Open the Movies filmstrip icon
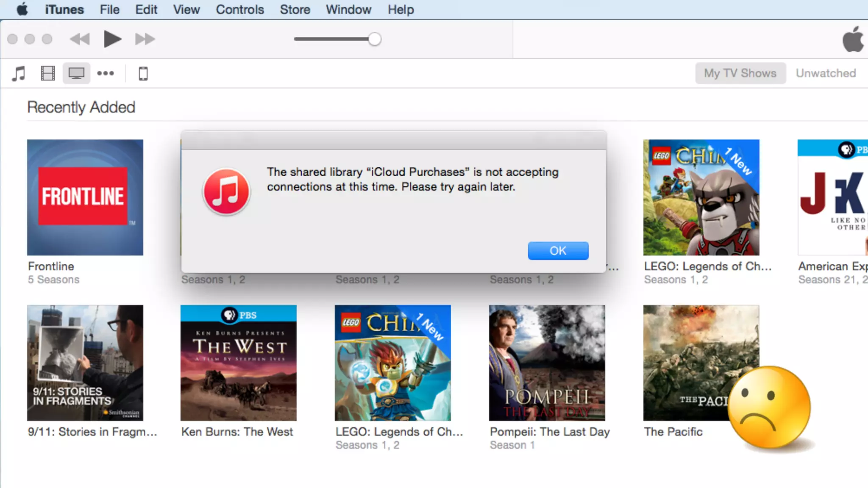The image size is (868, 488). [48, 74]
